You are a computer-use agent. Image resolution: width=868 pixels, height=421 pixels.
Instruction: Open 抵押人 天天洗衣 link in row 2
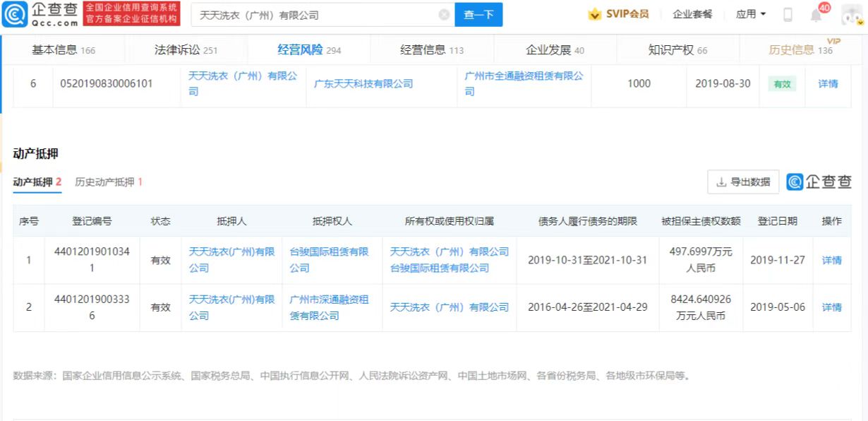click(231, 307)
